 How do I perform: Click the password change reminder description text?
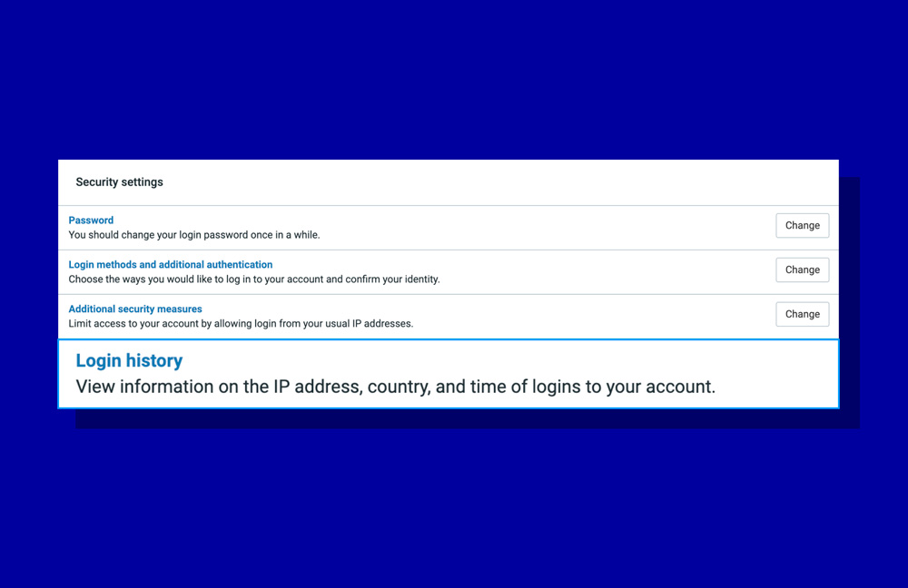pos(194,235)
